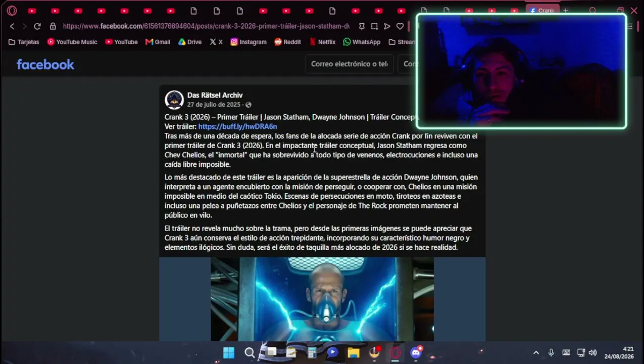Open the Windows Start menu
Image resolution: width=644 pixels, height=364 pixels.
coord(229,352)
